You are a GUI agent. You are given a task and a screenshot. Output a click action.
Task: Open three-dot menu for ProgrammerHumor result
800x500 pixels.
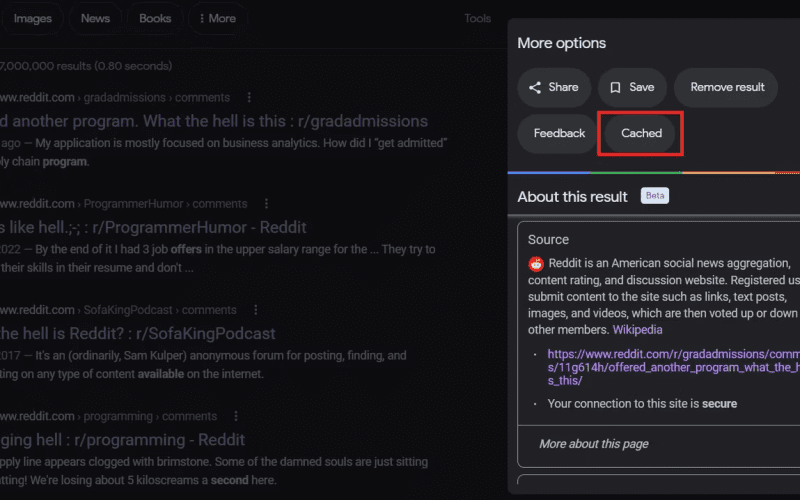266,204
